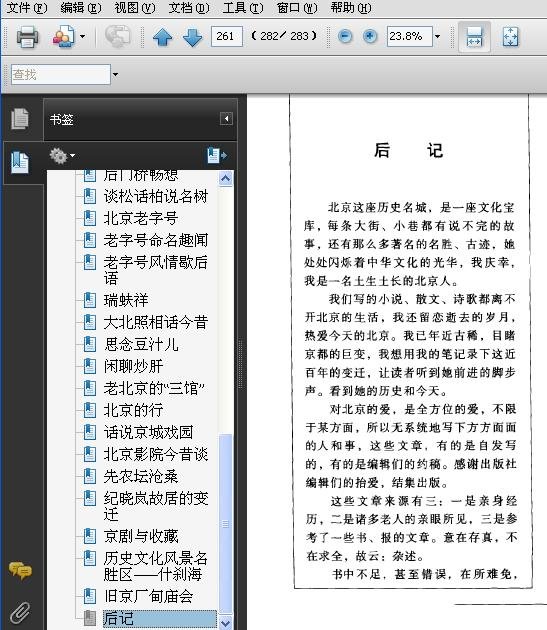Open the Attachments paperclip icon
This screenshot has width=547, height=630.
[20, 612]
